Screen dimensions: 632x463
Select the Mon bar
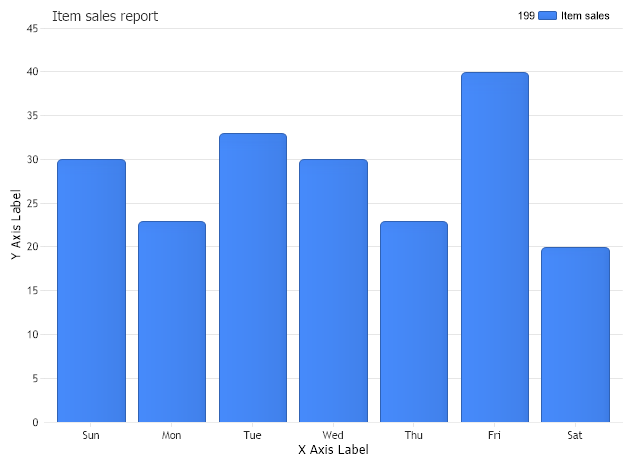coord(172,321)
